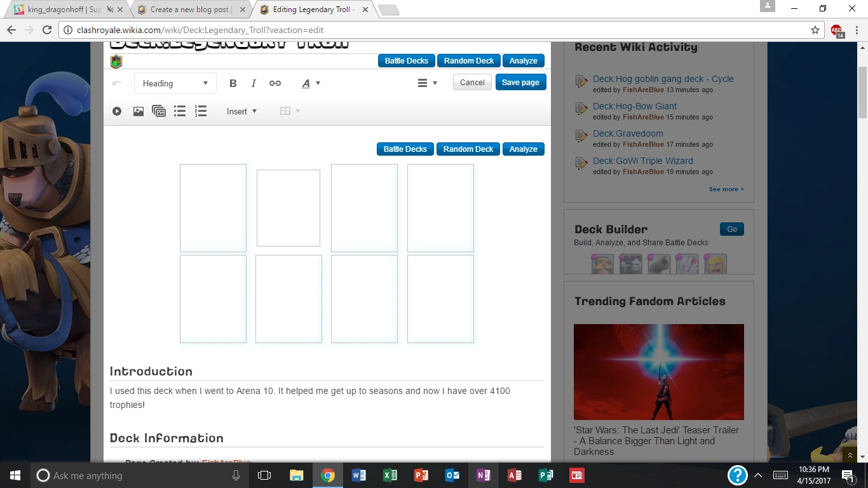Insert a video using the play icon
This screenshot has height=488, width=868.
(x=117, y=111)
